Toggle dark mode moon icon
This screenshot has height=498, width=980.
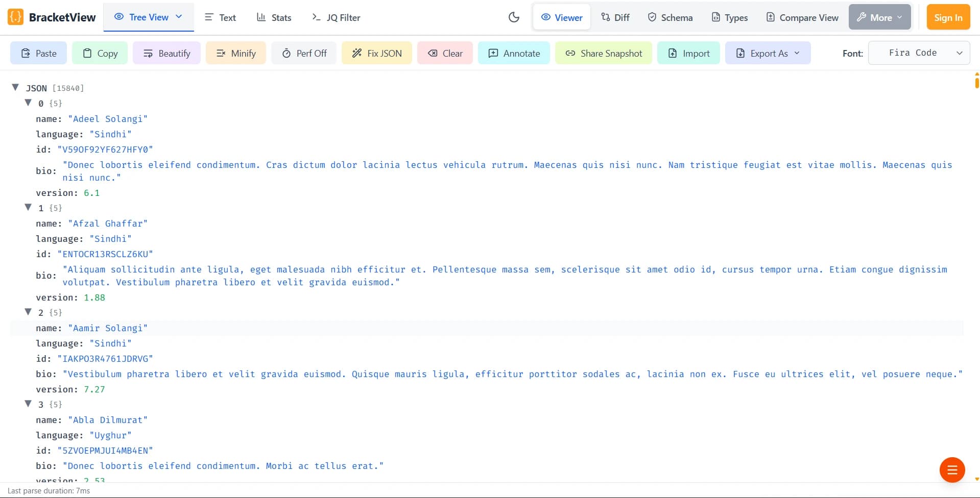tap(514, 17)
